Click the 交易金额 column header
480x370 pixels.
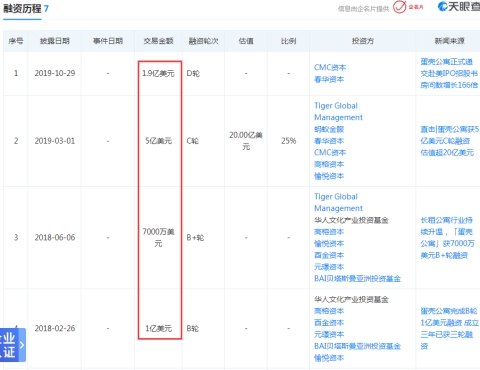click(x=158, y=41)
